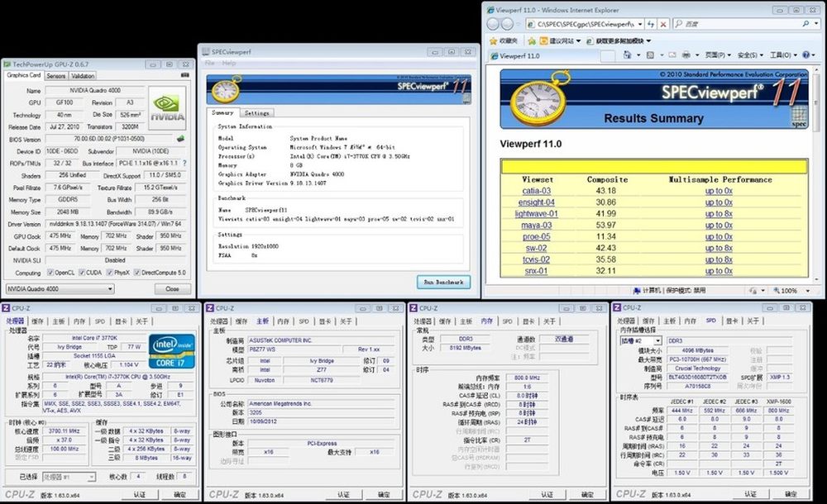Open search provider dropdown arrow
Image resolution: width=827 pixels, height=504 pixels.
816,24
